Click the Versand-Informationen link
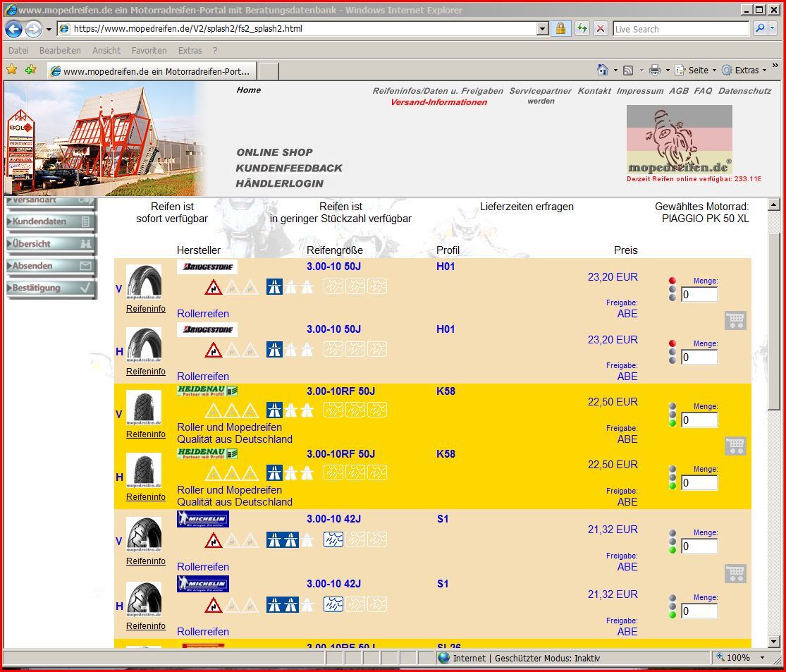Image resolution: width=786 pixels, height=672 pixels. [x=438, y=102]
